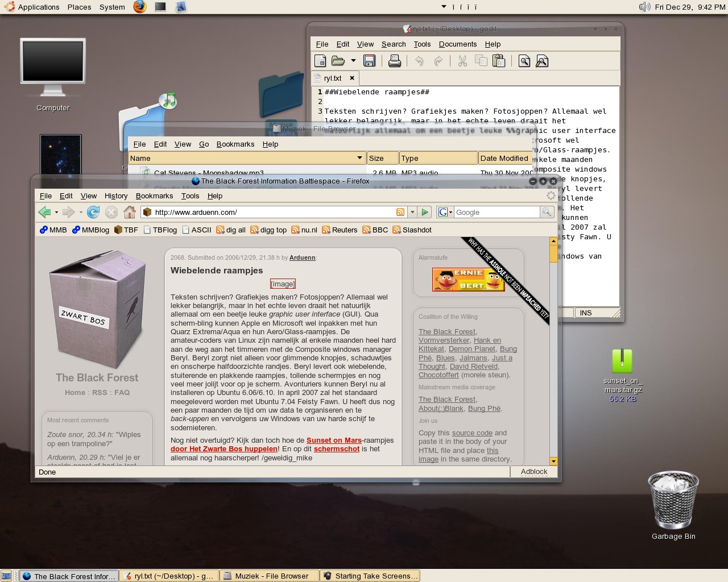Open Bookmarks menu in Muziek File Browser
The height and width of the screenshot is (582, 728).
(x=235, y=144)
